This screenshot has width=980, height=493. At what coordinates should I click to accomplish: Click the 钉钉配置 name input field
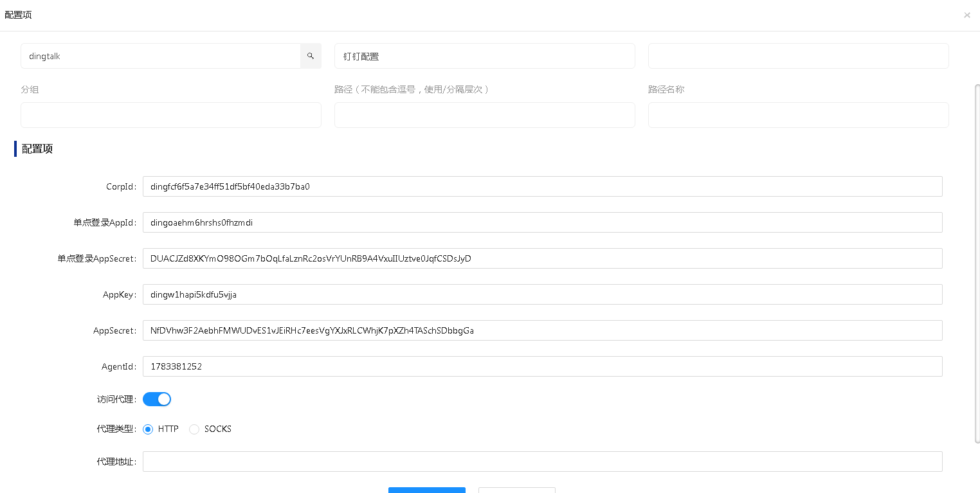click(485, 56)
